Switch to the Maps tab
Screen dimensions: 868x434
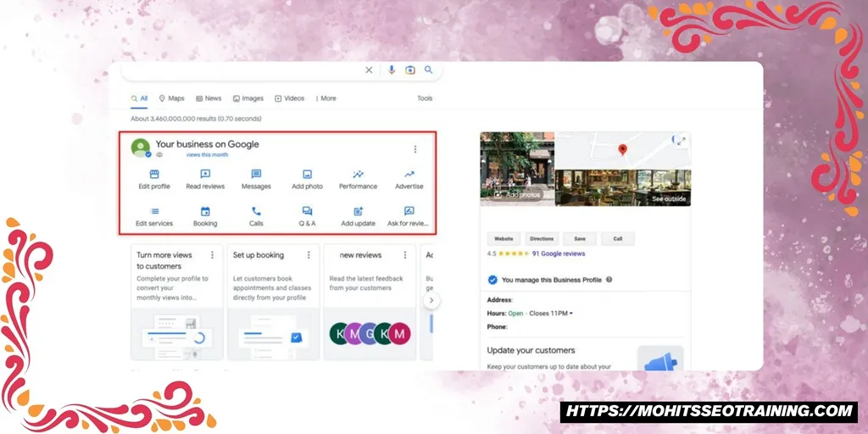click(171, 98)
